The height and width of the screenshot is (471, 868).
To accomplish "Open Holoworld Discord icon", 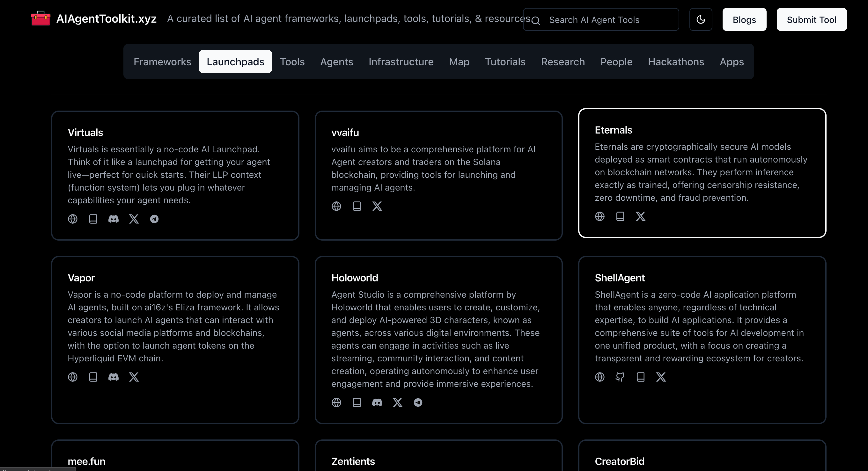I will 377,402.
